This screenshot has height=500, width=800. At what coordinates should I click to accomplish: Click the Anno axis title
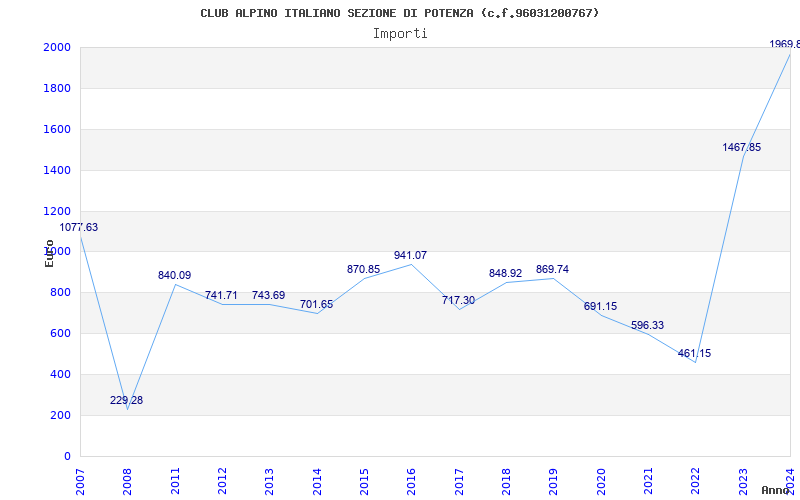point(776,490)
